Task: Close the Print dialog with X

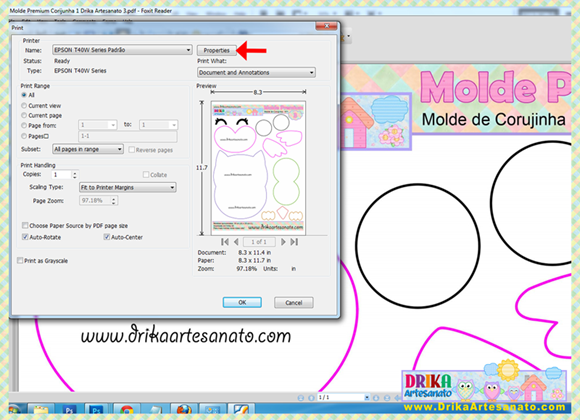Action: click(x=326, y=26)
